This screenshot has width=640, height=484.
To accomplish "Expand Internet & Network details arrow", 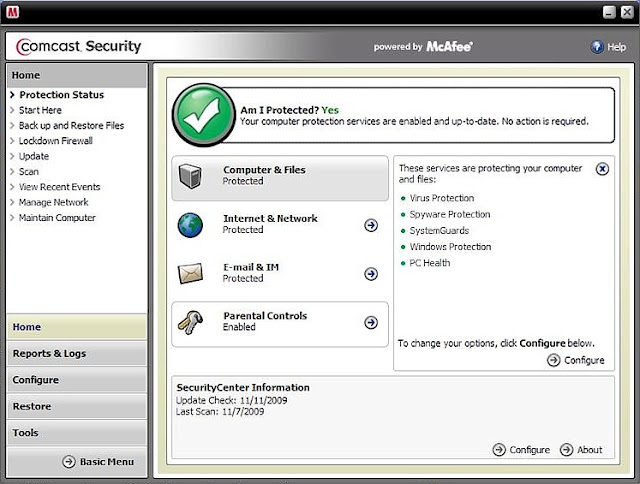I will [x=371, y=226].
